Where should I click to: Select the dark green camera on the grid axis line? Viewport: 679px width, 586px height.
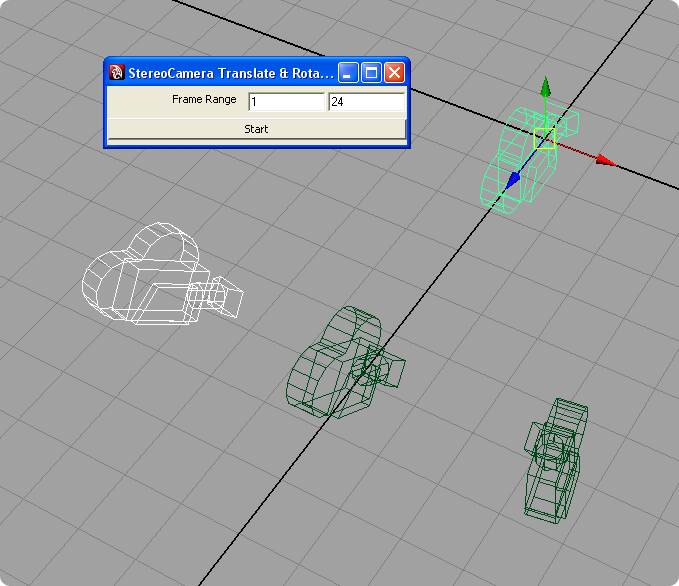click(x=345, y=363)
